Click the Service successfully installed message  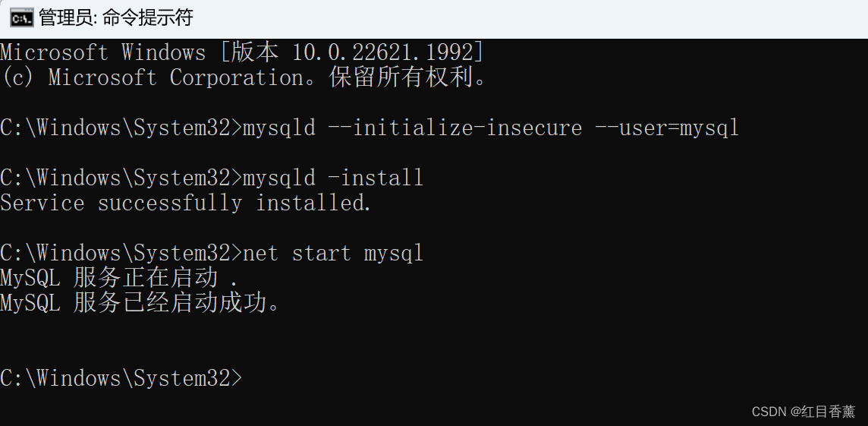point(185,203)
